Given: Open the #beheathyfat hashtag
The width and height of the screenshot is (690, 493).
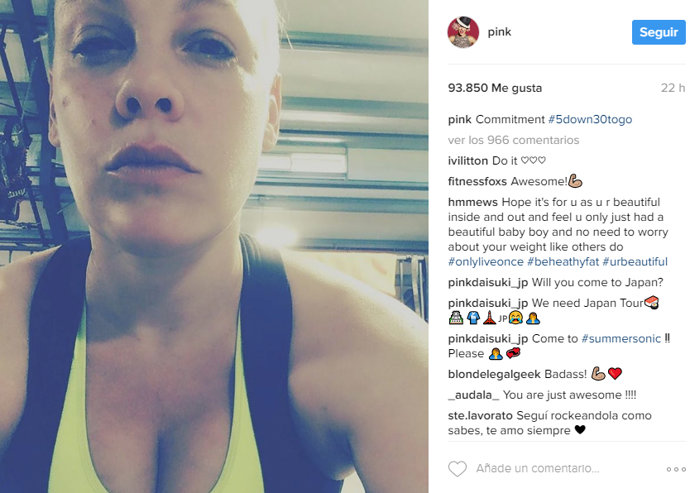Looking at the screenshot, I should 563,262.
